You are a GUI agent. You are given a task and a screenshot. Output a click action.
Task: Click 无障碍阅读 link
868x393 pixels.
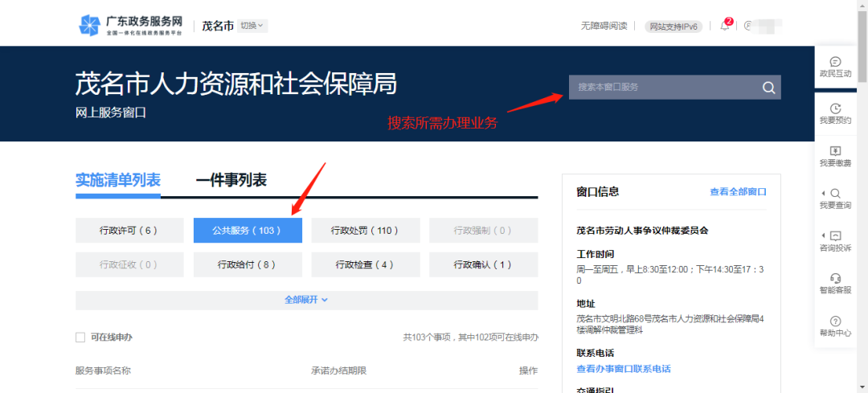coord(604,26)
